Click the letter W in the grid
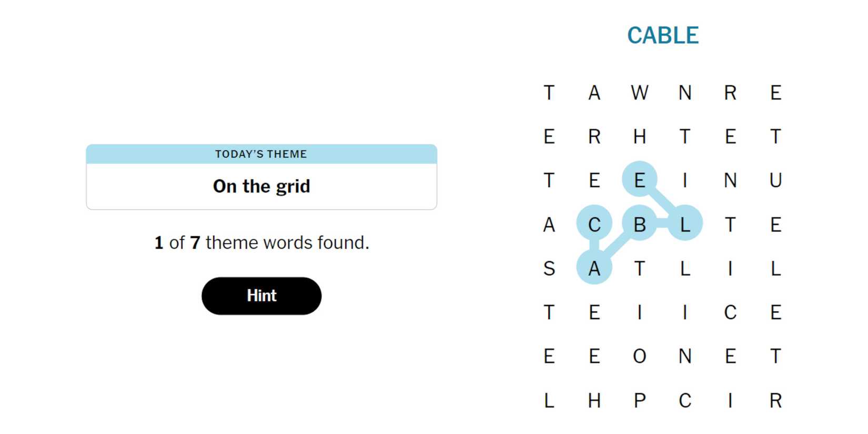The height and width of the screenshot is (434, 868). pos(640,93)
